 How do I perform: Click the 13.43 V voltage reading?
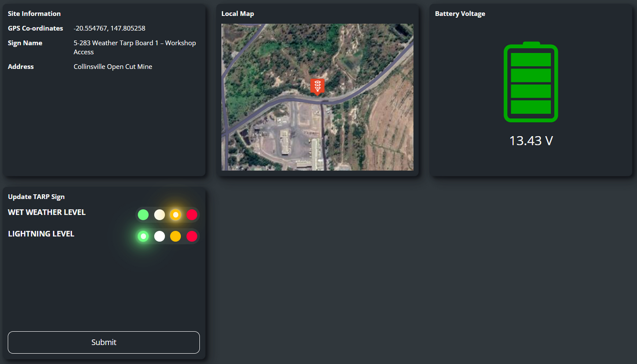531,141
